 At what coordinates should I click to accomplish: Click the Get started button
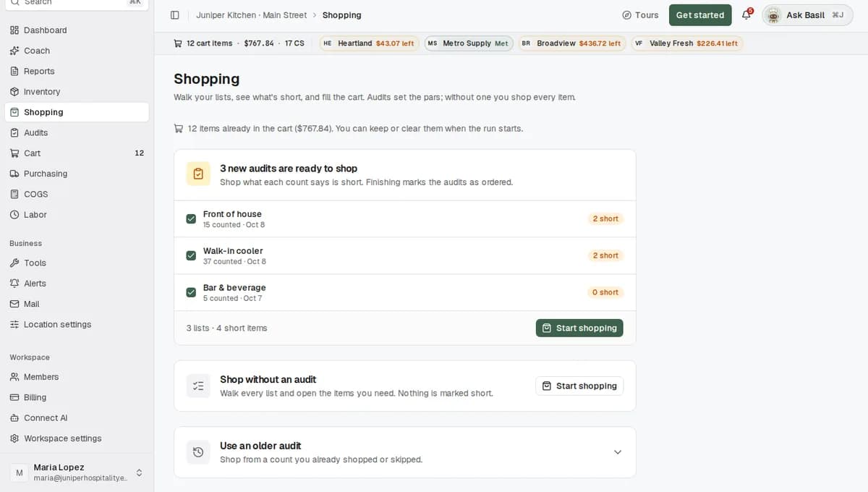click(700, 15)
